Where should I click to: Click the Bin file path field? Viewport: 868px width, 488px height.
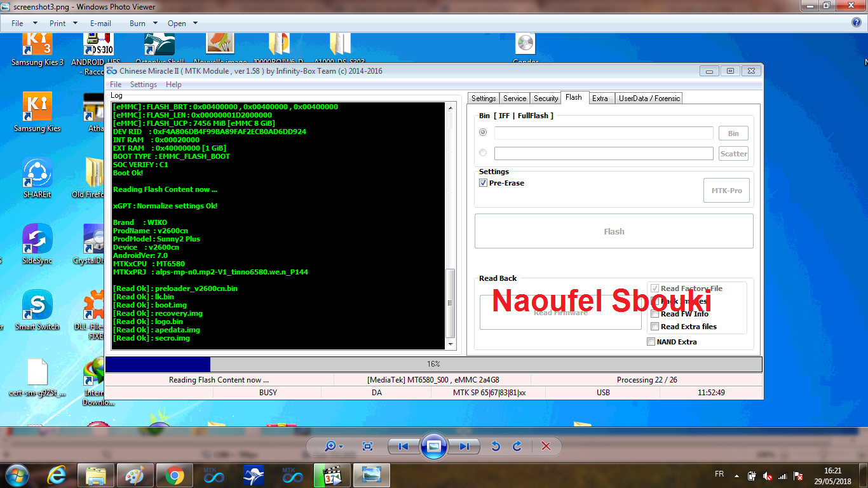pos(604,133)
